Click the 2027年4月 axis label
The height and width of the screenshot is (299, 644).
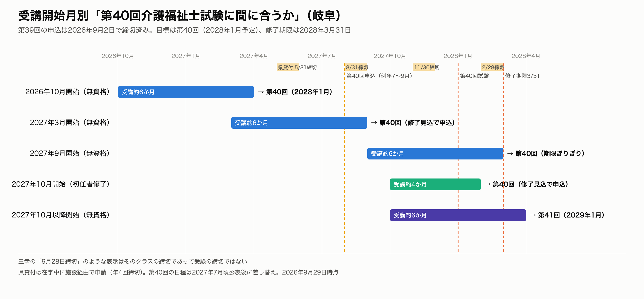click(254, 56)
